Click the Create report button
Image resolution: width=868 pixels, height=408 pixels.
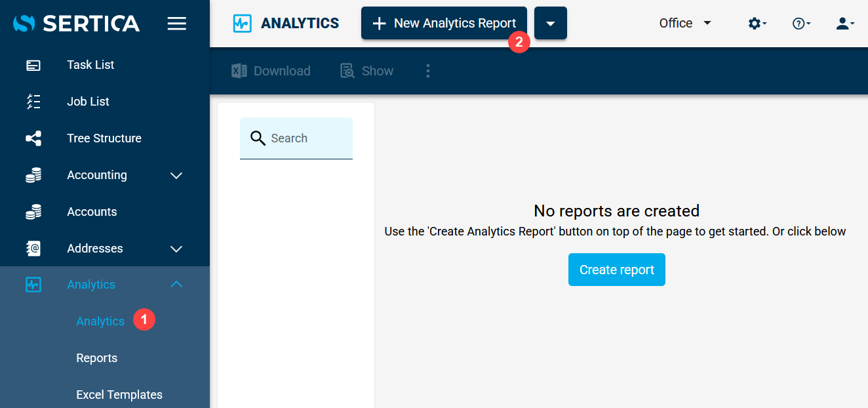point(617,270)
